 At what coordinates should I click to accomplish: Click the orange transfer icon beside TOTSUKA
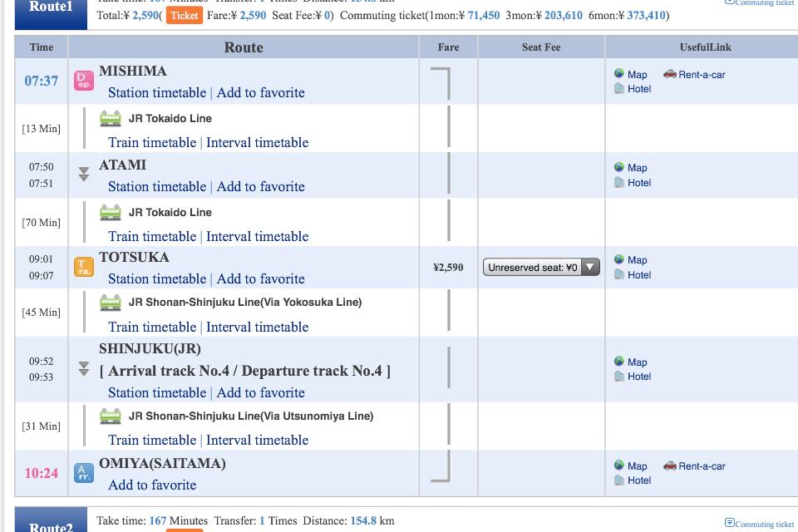click(x=84, y=268)
